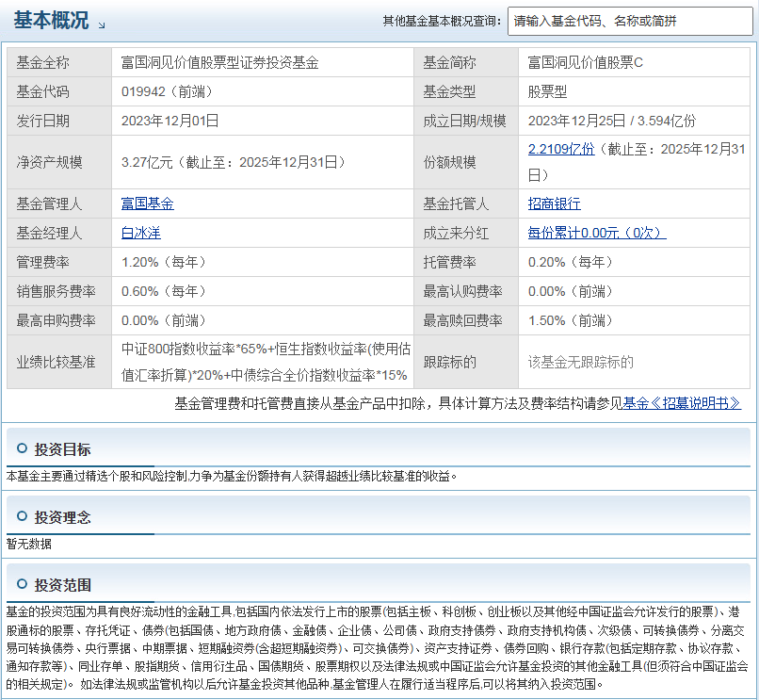Viewport: 759px width, 700px height.
Task: Focus the fund code search input field
Action: click(x=630, y=21)
